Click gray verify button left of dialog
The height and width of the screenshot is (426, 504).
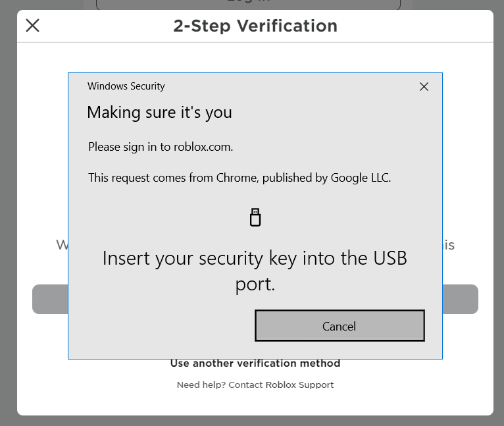[x=50, y=299]
